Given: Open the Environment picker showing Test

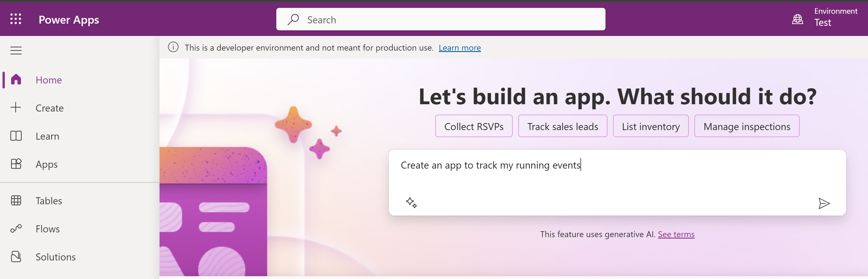Looking at the screenshot, I should 835,17.
